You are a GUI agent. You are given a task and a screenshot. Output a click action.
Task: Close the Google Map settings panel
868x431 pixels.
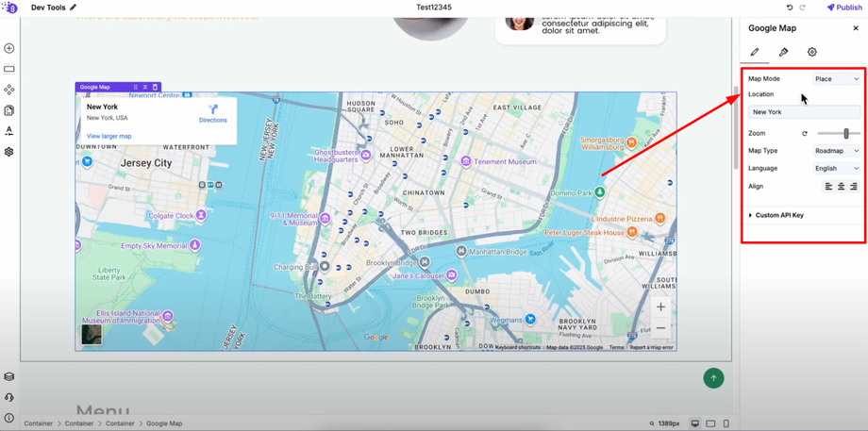(856, 28)
